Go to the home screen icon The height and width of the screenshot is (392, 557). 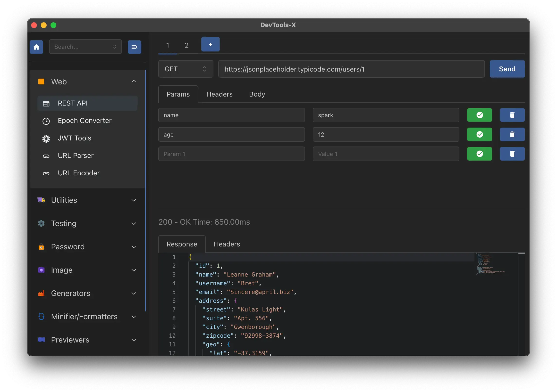click(36, 47)
